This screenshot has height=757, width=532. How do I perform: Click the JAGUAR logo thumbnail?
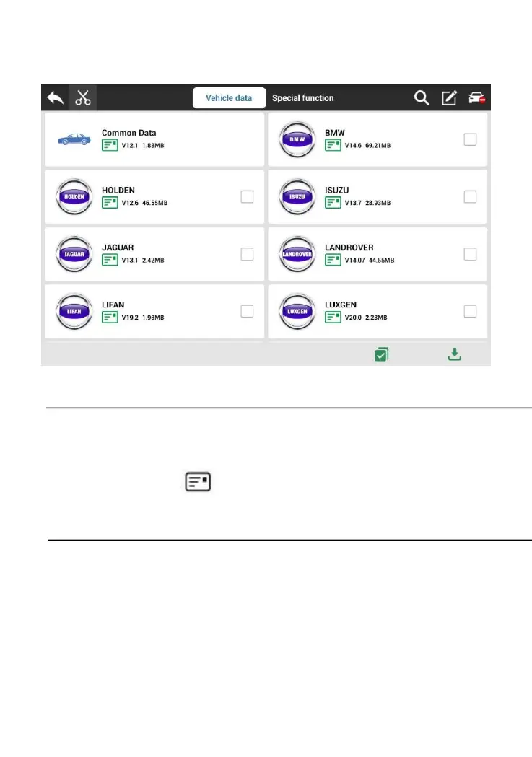coord(74,254)
